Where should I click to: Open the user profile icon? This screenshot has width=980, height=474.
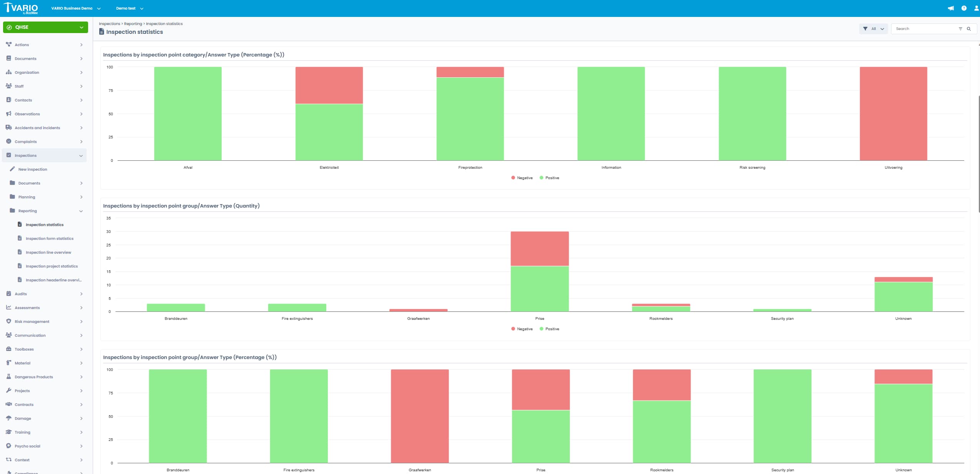[976, 8]
